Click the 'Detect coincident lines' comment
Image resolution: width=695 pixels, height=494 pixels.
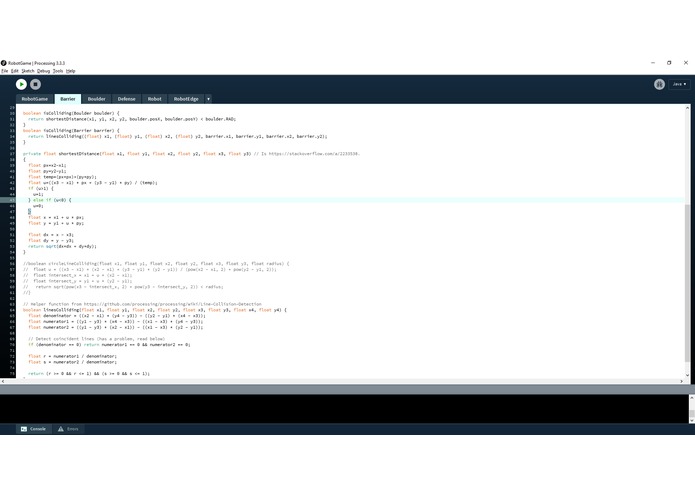point(96,338)
